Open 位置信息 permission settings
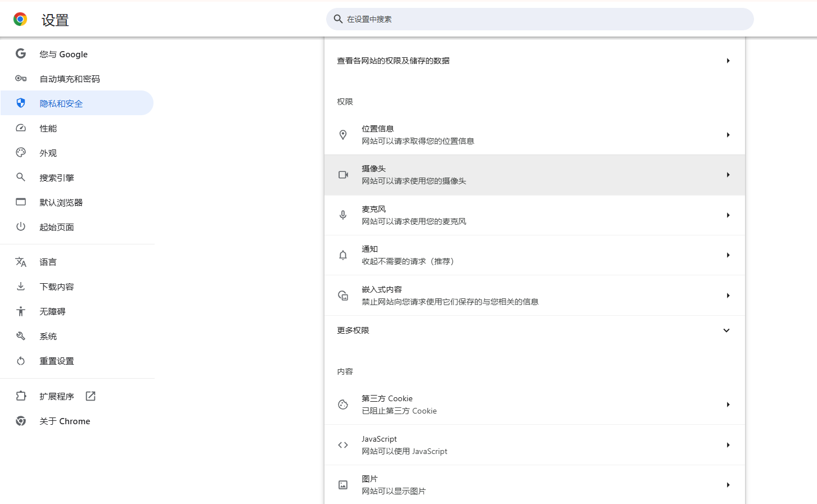Screen dimensions: 817x504 pos(535,135)
